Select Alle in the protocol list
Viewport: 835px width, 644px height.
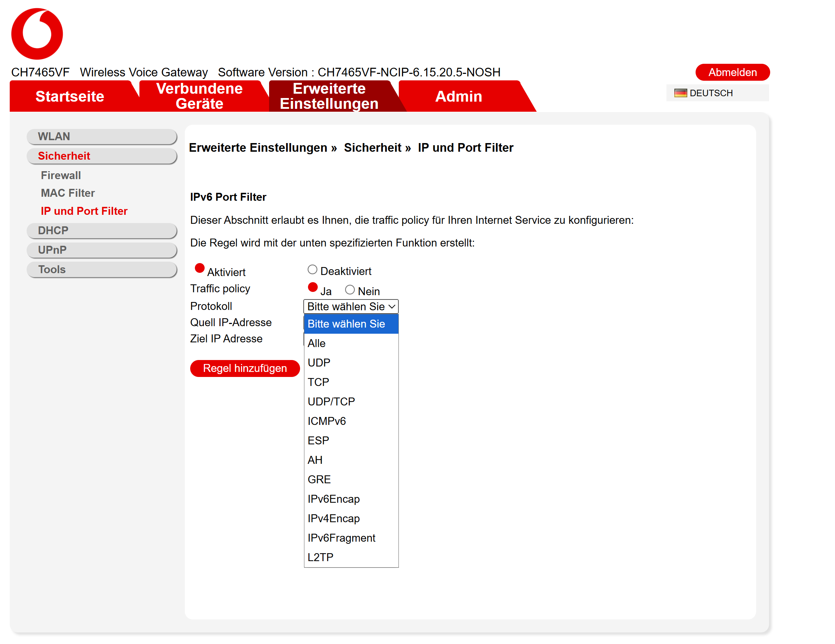pos(317,343)
